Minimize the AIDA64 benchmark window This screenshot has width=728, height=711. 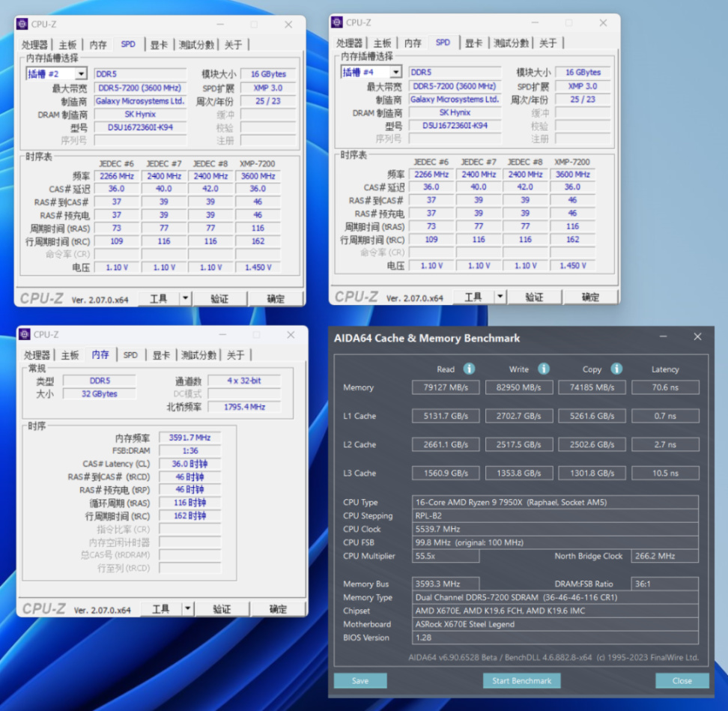pos(663,336)
